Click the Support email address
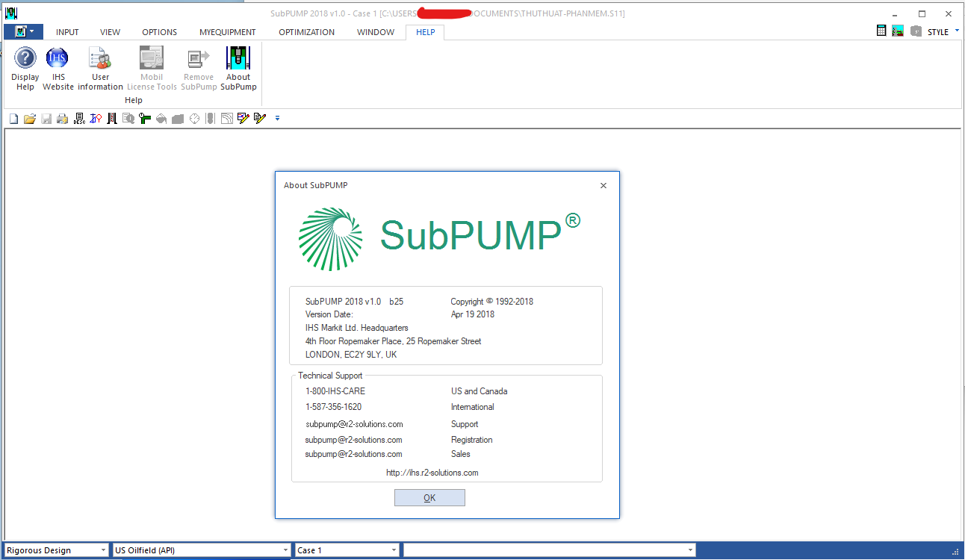 tap(354, 424)
